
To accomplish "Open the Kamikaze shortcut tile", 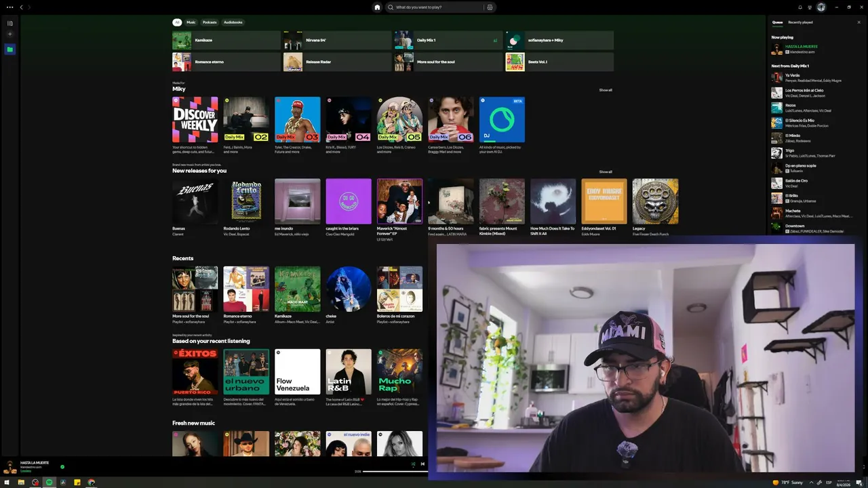I will click(226, 40).
